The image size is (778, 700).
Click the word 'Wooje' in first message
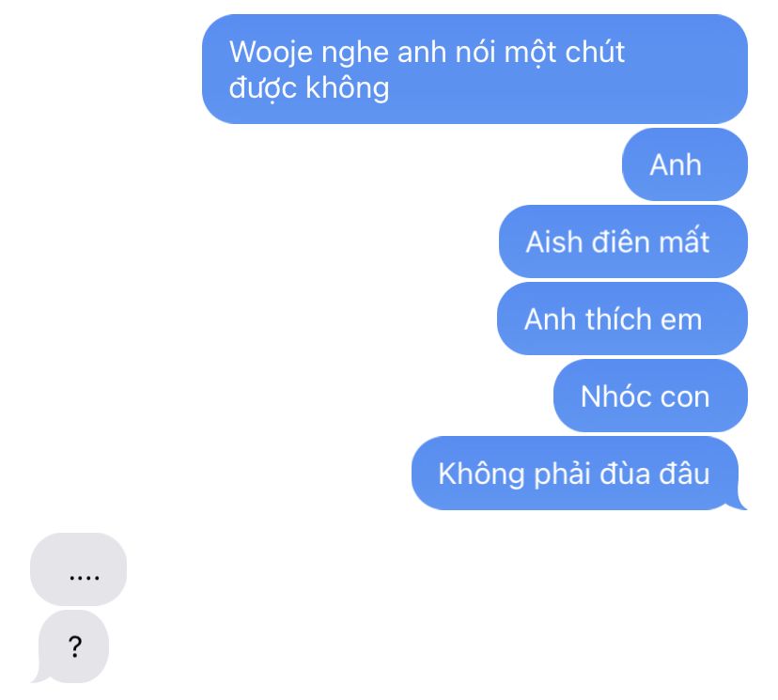point(271,52)
